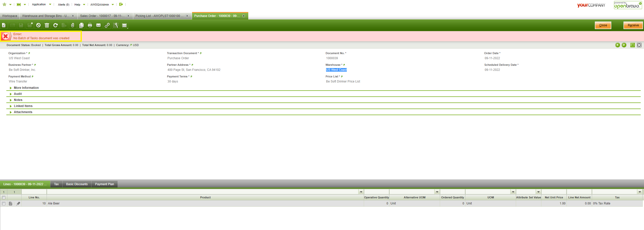
Task: Click the Document No. value 1000039
Action: [332, 58]
